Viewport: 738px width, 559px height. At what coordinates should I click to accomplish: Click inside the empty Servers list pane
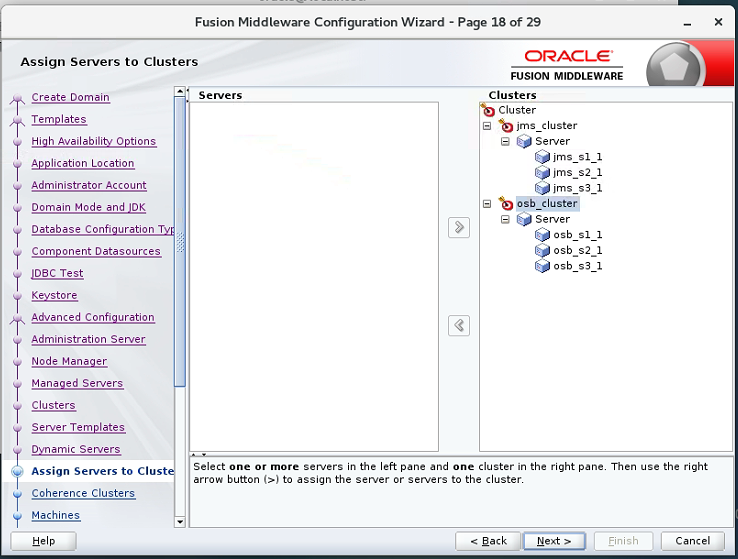click(314, 277)
